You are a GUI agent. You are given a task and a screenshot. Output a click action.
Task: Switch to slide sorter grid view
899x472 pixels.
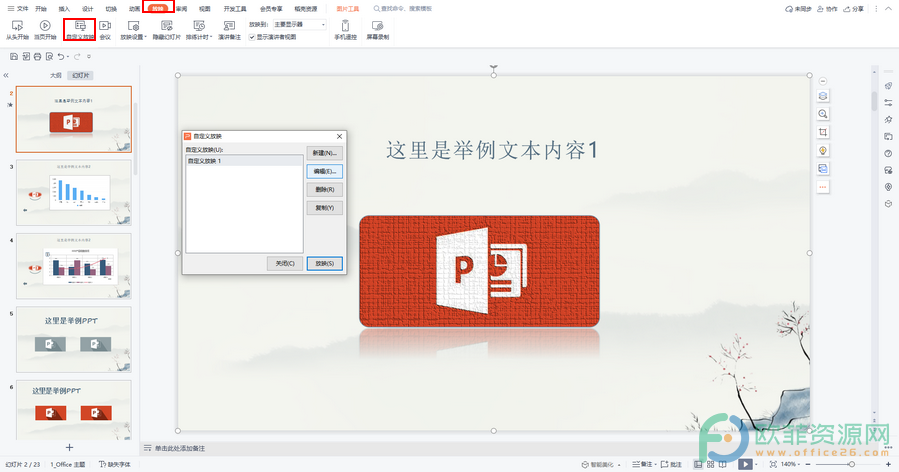710,464
